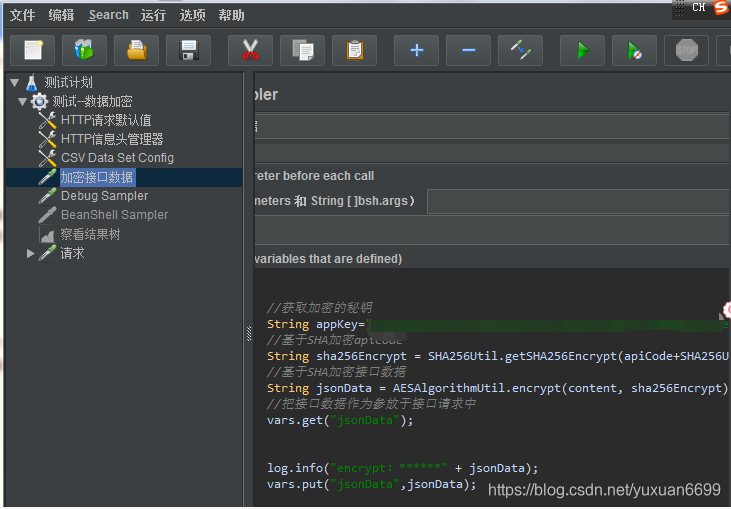731x509 pixels.
Task: Click the comments input field
Action: pos(492,153)
